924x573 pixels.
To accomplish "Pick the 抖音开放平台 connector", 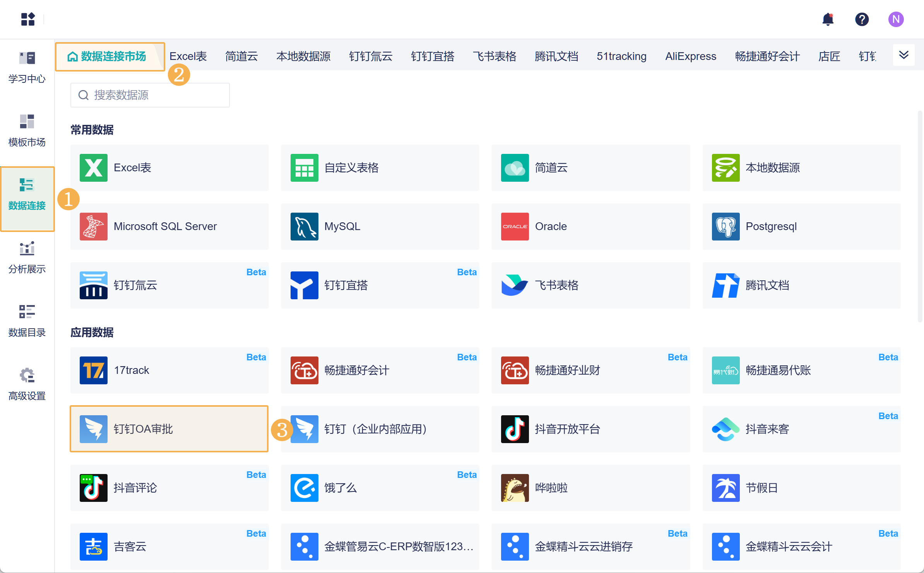I will coord(590,429).
